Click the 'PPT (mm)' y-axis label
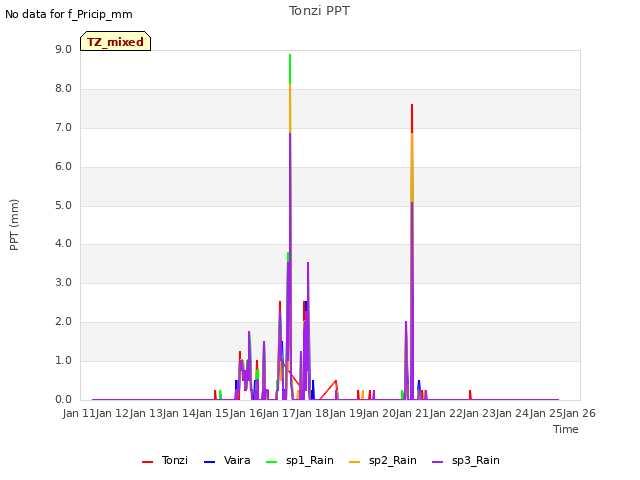 click(x=14, y=224)
